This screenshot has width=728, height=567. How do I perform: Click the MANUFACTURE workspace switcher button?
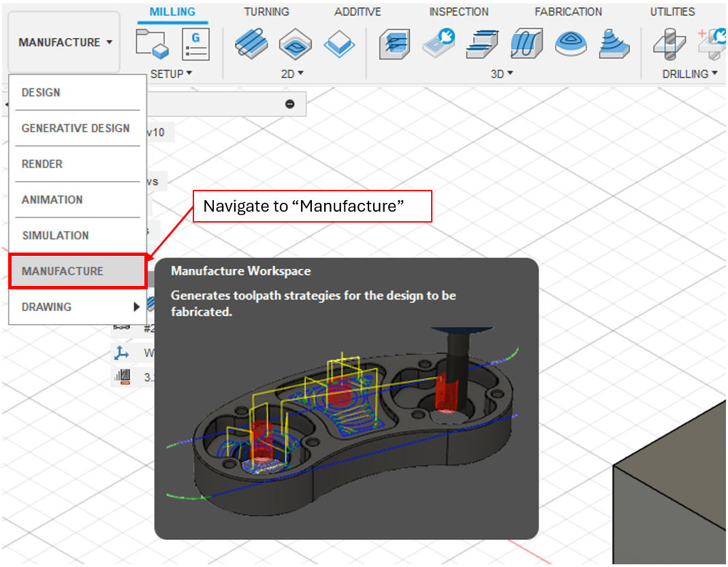coord(65,42)
